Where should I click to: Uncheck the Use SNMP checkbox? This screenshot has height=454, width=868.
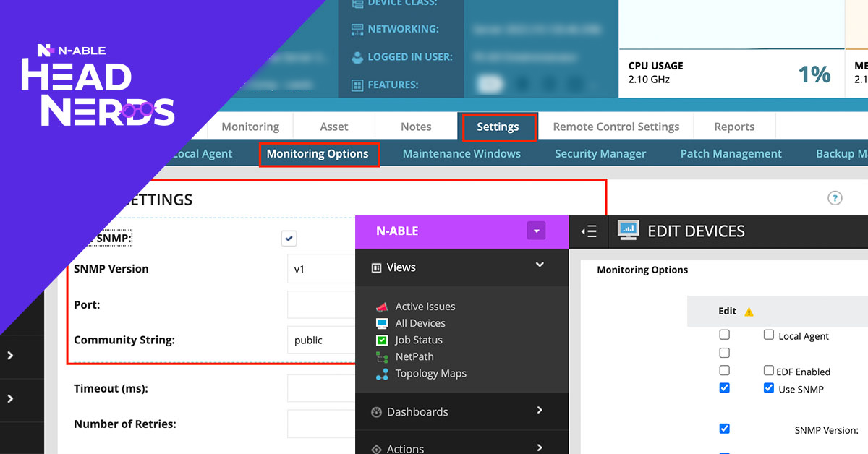[x=769, y=389]
